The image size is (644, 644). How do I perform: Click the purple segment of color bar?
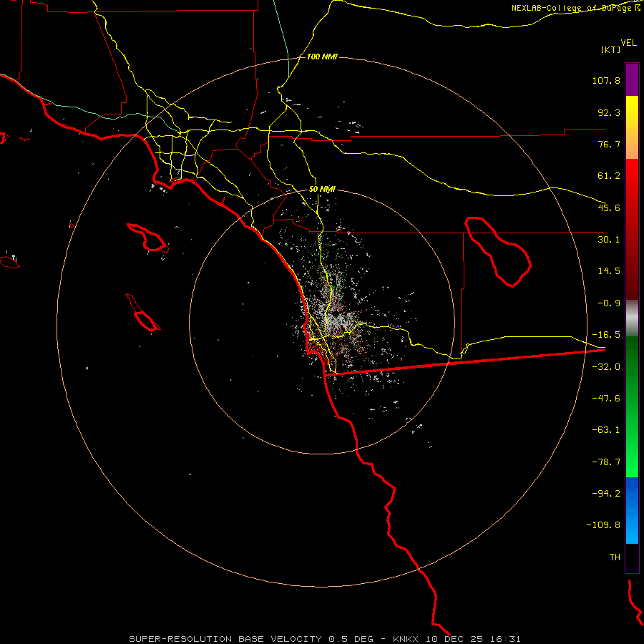[x=632, y=80]
